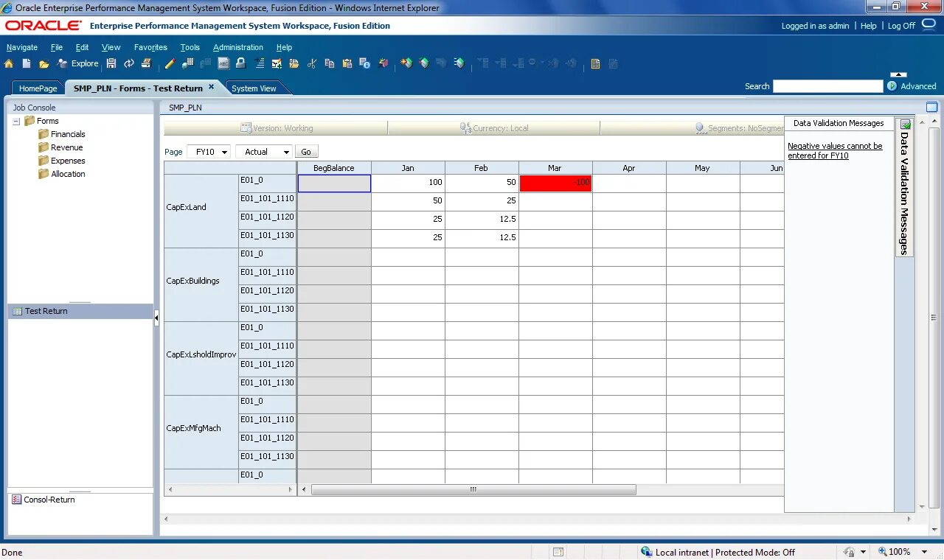944x560 pixels.
Task: Click the CapExBuildings row header
Action: tap(201, 284)
